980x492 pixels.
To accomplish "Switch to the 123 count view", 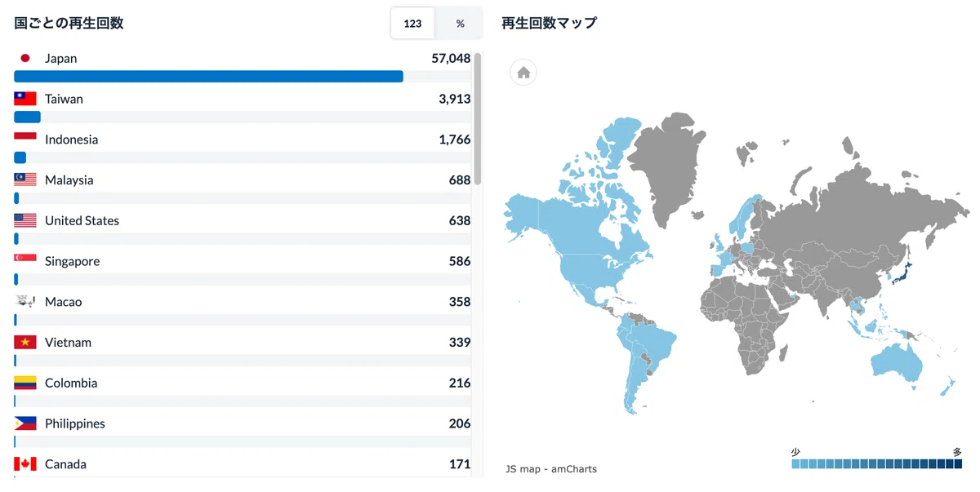I will coord(412,24).
